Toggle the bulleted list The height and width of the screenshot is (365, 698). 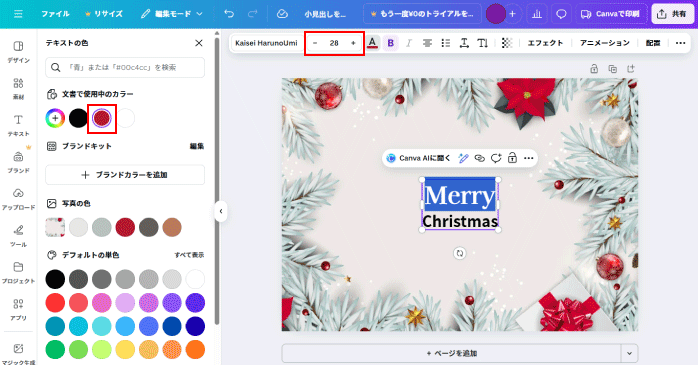[446, 43]
